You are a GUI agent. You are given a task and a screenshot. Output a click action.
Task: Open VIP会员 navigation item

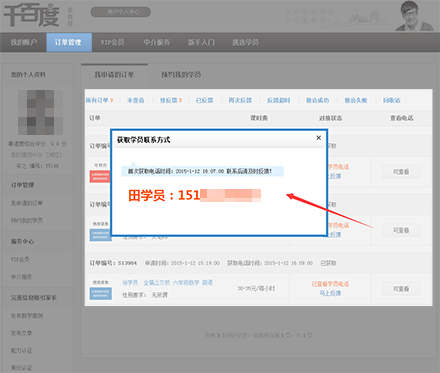click(x=112, y=42)
